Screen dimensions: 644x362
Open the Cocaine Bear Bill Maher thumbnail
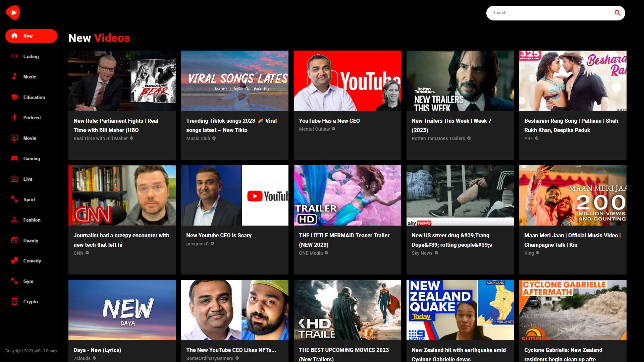122,81
